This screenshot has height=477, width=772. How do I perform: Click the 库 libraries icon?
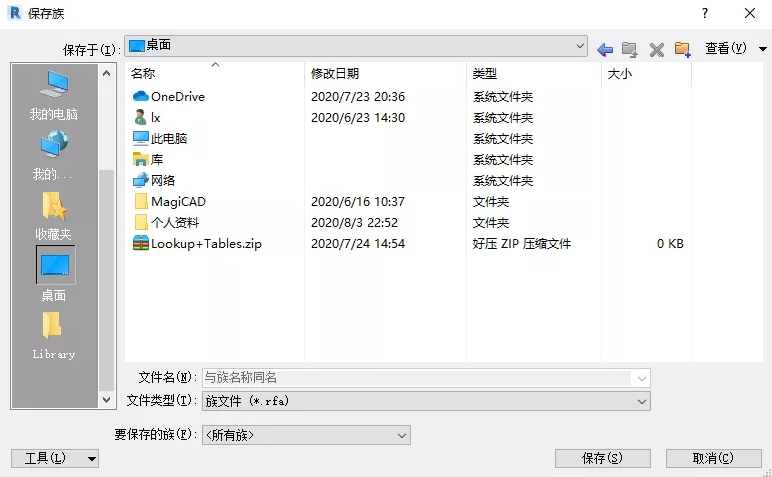141,159
